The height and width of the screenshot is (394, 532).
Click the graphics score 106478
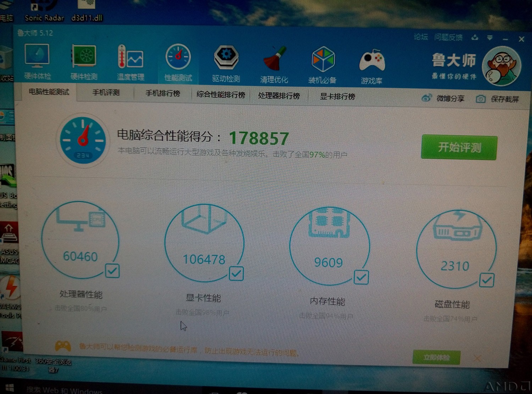(x=204, y=259)
